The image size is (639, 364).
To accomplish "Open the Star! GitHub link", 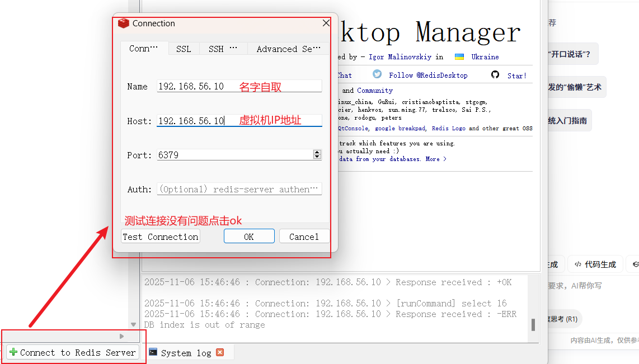I will point(517,75).
